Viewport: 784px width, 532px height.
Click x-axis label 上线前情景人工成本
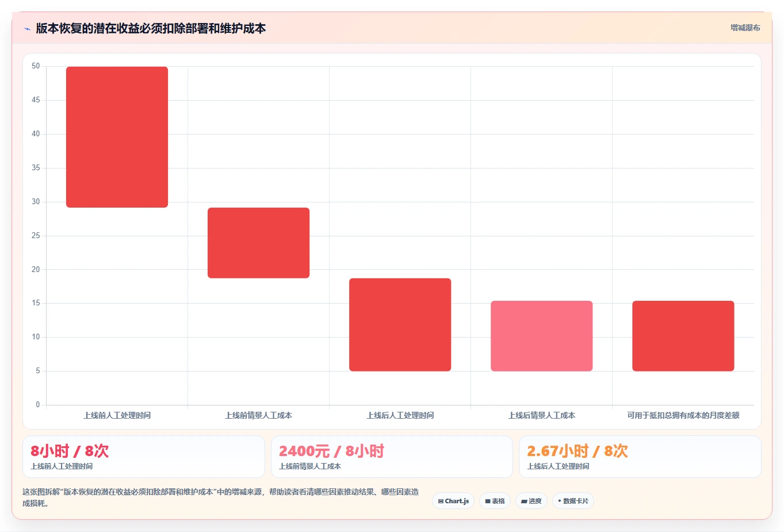259,415
